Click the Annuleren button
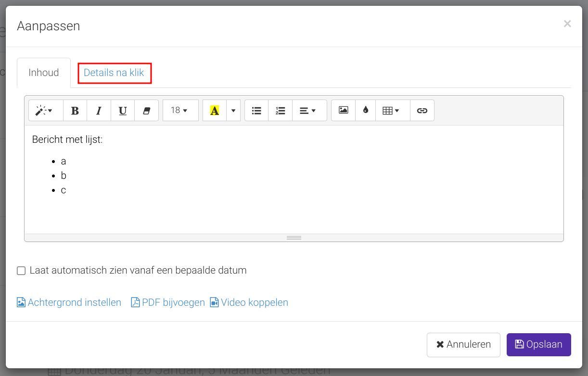Screen dimensions: 588x376 click(x=463, y=345)
